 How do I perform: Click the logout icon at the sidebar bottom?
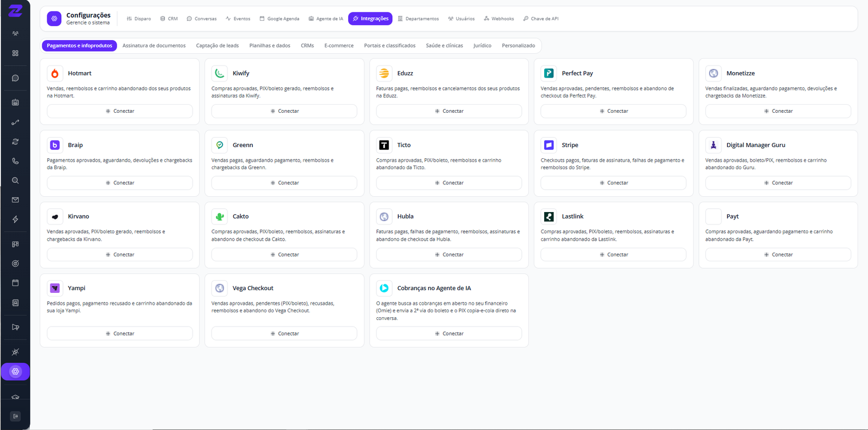click(x=15, y=416)
